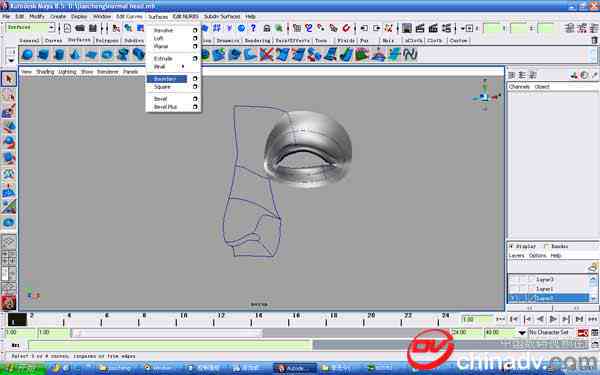The width and height of the screenshot is (600, 375).
Task: Select the arrow Select tool in toolbox
Action: pos(8,79)
